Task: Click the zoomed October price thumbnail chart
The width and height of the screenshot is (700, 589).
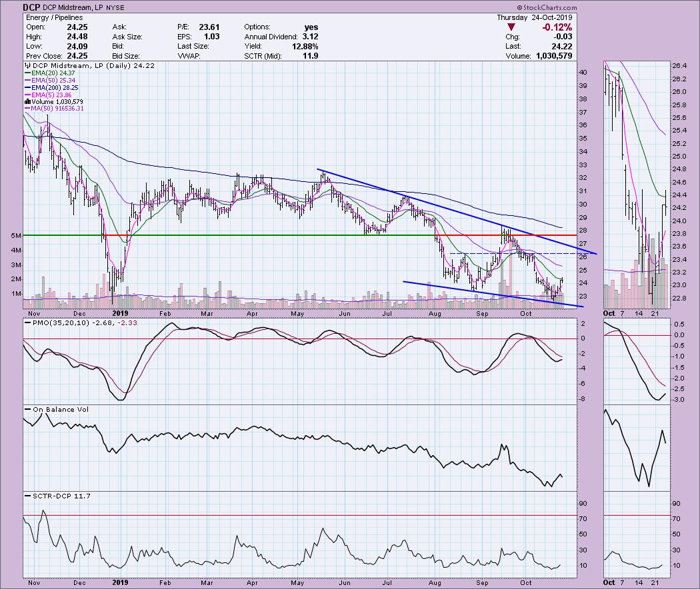Action: tap(637, 185)
